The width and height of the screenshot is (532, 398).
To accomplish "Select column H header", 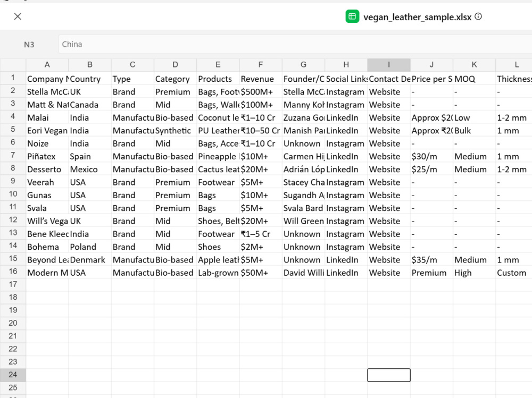I will pos(346,64).
